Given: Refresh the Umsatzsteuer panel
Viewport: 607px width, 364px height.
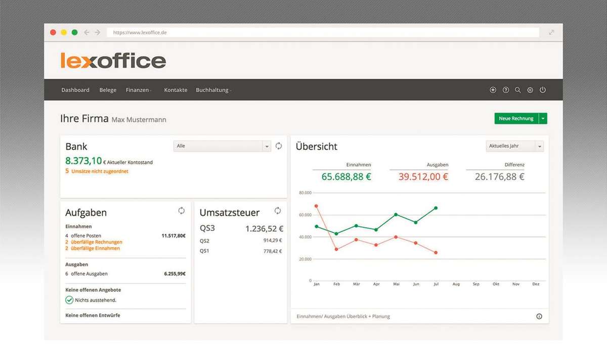Looking at the screenshot, I should [278, 211].
